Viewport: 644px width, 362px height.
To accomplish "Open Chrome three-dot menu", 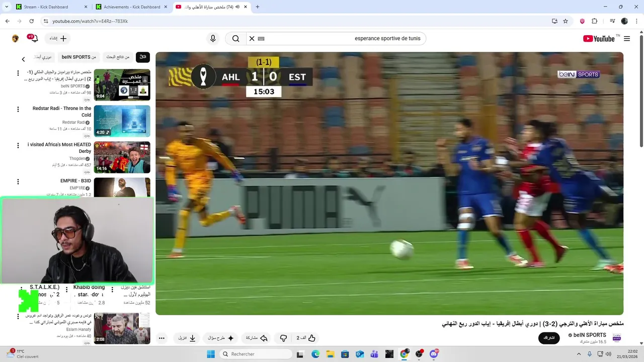I will point(635,21).
